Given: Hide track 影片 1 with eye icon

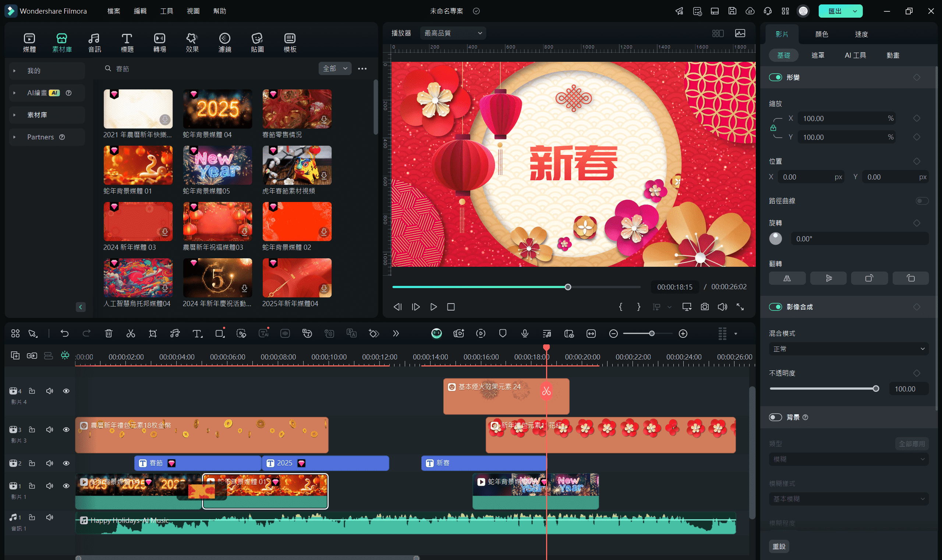Looking at the screenshot, I should tap(66, 486).
